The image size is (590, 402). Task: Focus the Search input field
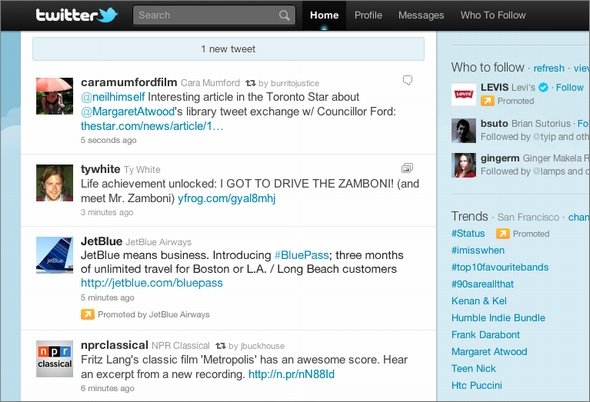[207, 15]
